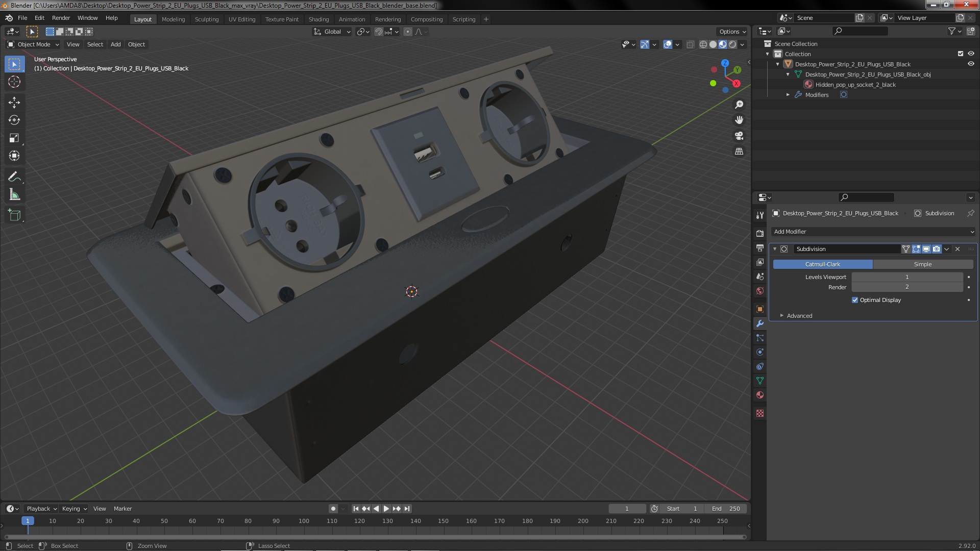Select the Move tool in toolbar
This screenshot has width=980, height=551.
pyautogui.click(x=14, y=102)
